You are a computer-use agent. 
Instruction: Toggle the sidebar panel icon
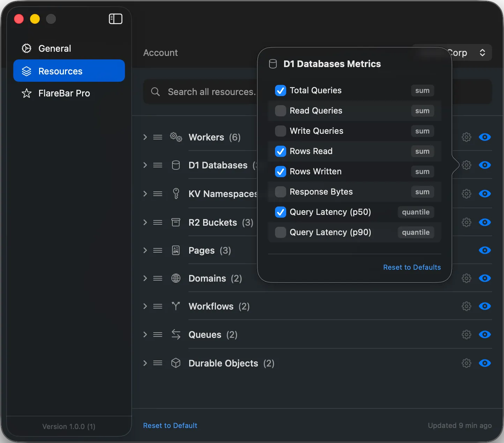(x=116, y=19)
